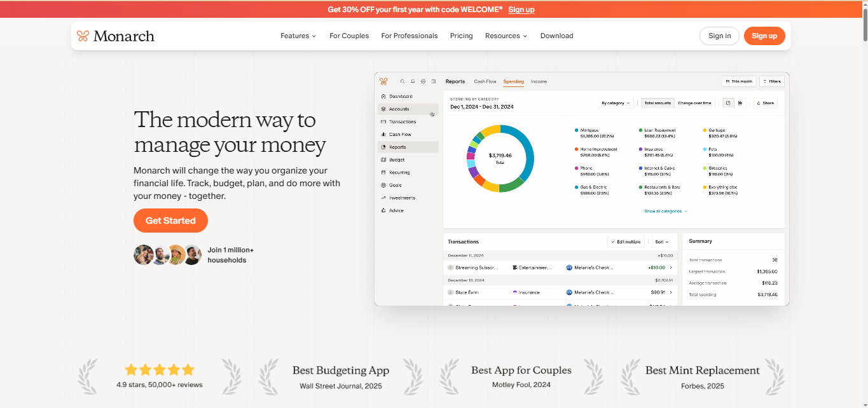Toggle the sidebar panel icon in dashboard preview
The width and height of the screenshot is (868, 408).
click(434, 81)
